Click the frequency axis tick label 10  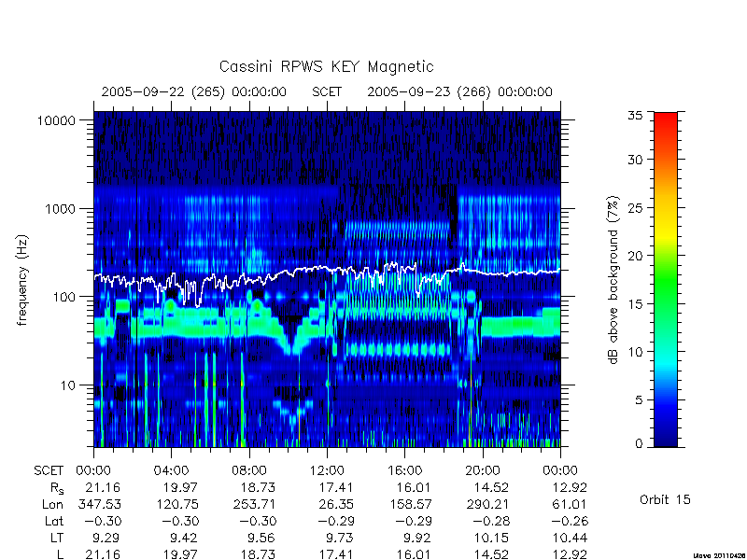68,385
